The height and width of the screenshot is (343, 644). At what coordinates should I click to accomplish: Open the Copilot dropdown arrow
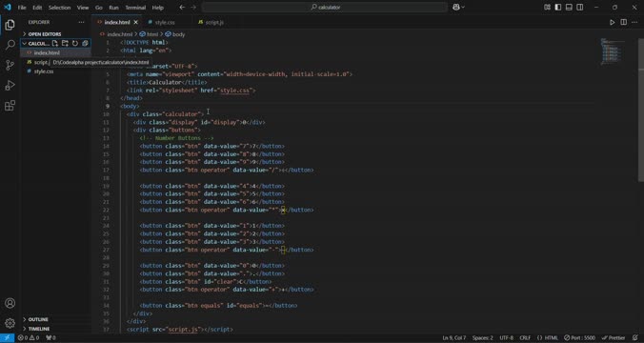[463, 7]
